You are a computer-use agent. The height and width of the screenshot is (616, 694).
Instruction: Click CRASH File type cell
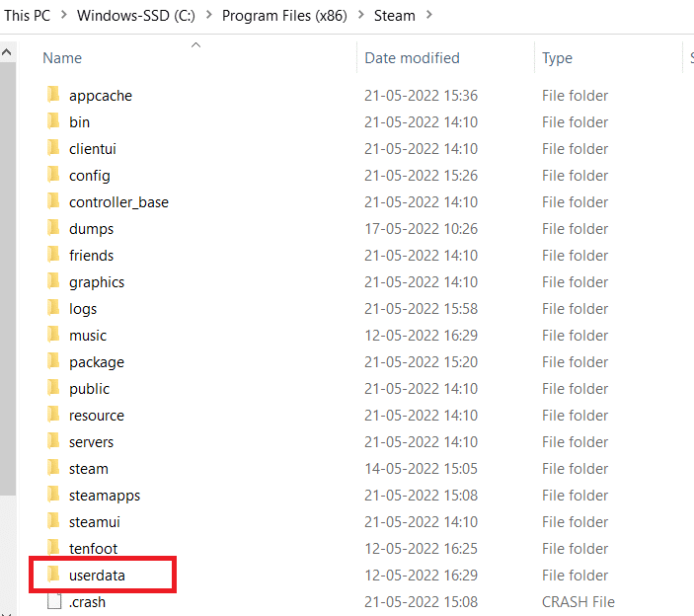578,602
